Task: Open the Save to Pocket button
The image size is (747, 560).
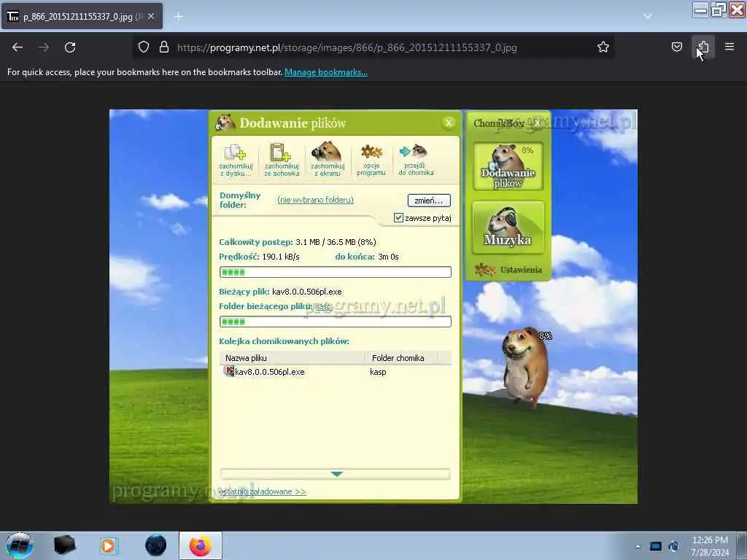Action: (676, 47)
